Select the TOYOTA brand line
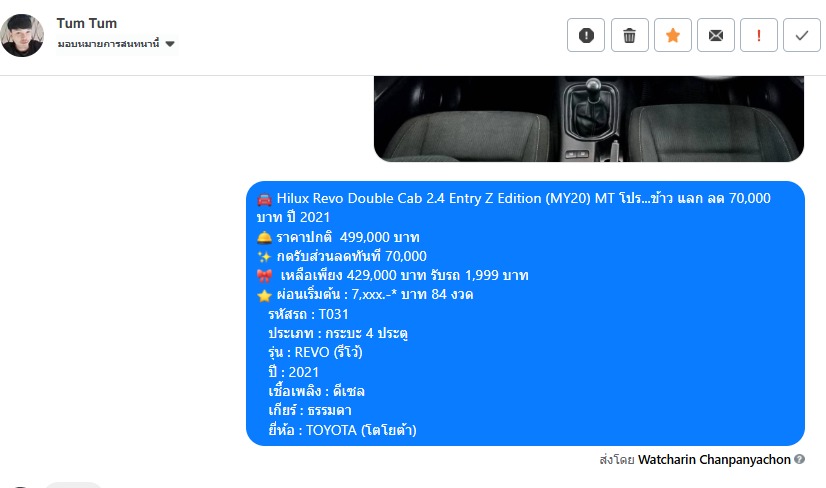Image resolution: width=826 pixels, height=488 pixels. coord(342,430)
